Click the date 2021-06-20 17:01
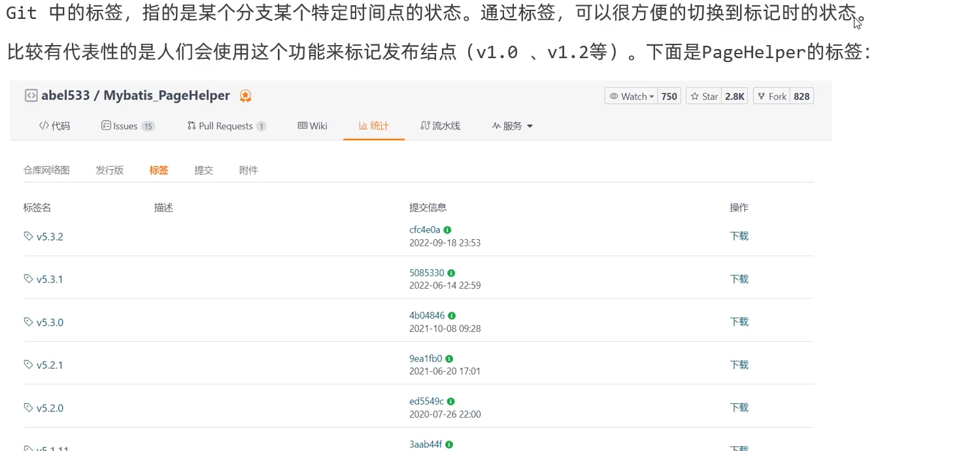The width and height of the screenshot is (980, 451). [445, 371]
